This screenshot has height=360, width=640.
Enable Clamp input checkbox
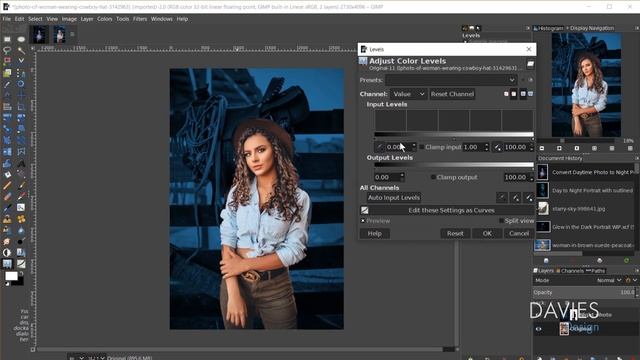coord(422,147)
